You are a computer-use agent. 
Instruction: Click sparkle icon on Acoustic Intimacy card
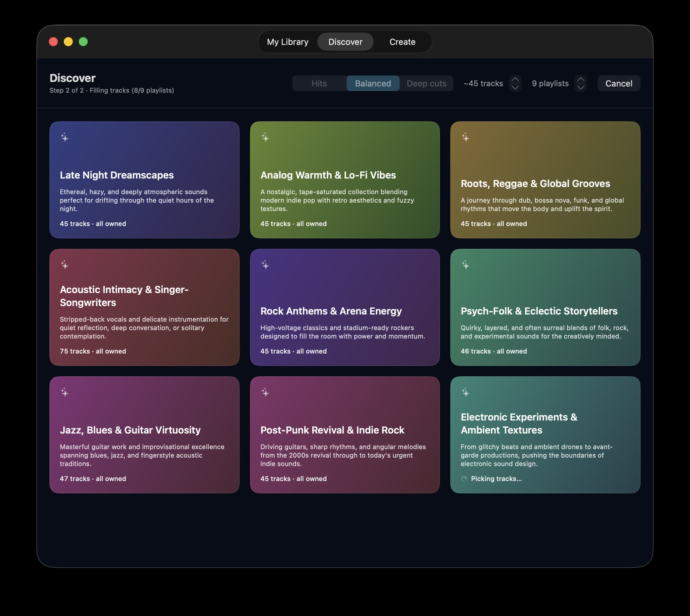tap(65, 265)
